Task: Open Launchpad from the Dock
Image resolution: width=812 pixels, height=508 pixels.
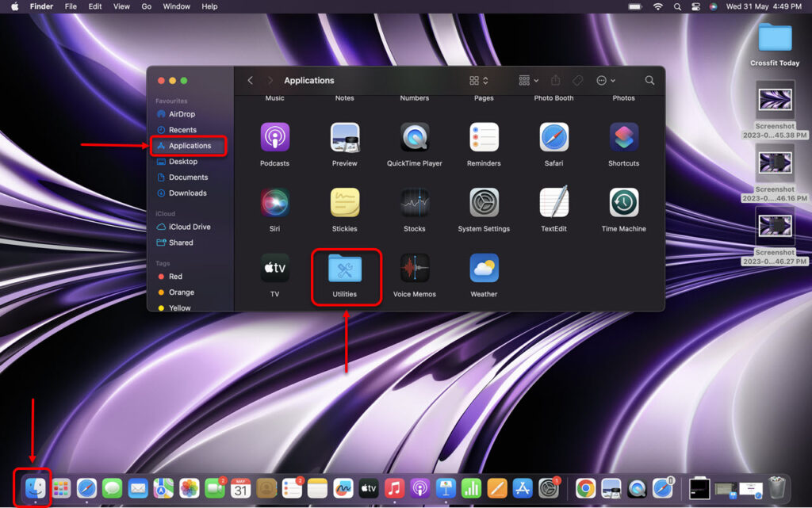Action: (x=61, y=488)
